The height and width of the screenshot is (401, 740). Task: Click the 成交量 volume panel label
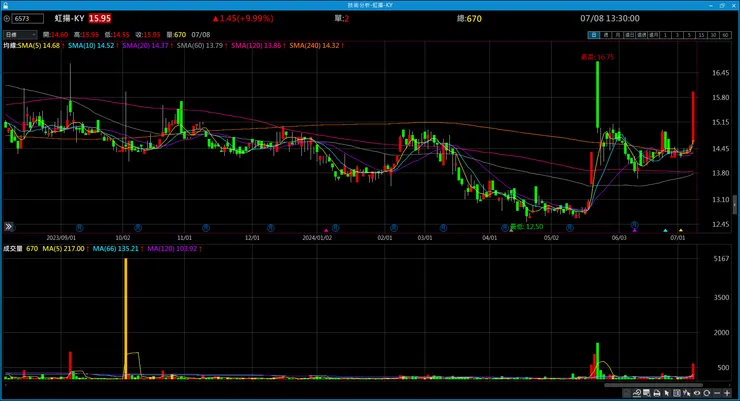pos(13,249)
